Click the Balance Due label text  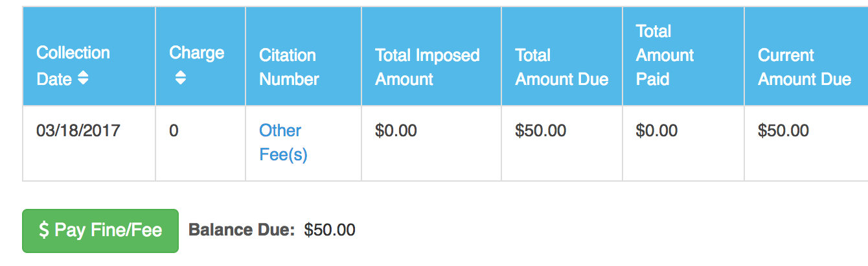(x=242, y=230)
